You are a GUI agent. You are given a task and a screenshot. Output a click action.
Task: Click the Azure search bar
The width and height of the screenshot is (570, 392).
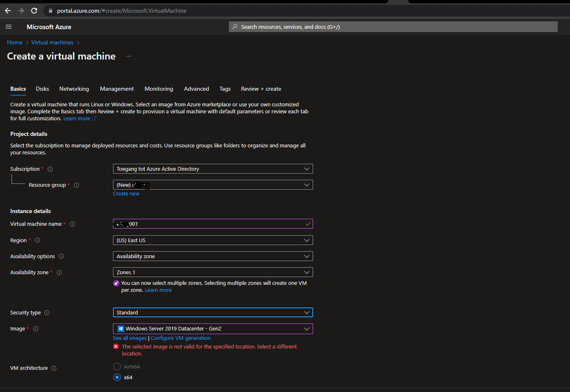[393, 27]
